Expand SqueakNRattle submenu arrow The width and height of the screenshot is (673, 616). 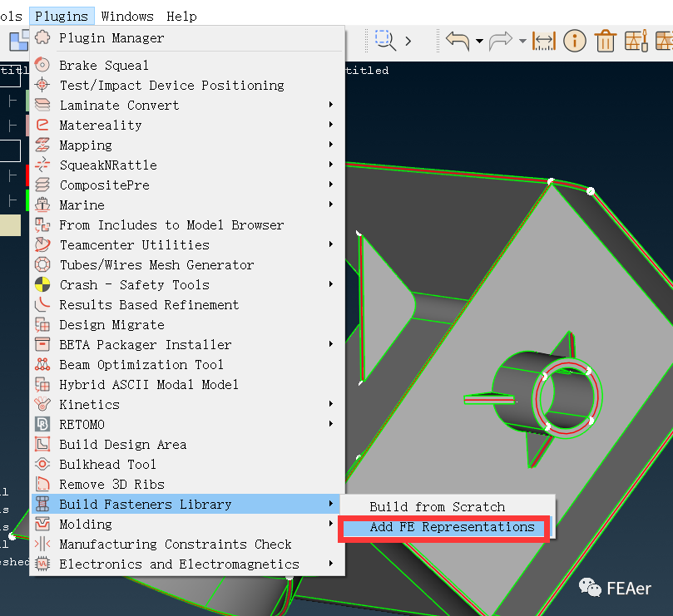coord(331,164)
